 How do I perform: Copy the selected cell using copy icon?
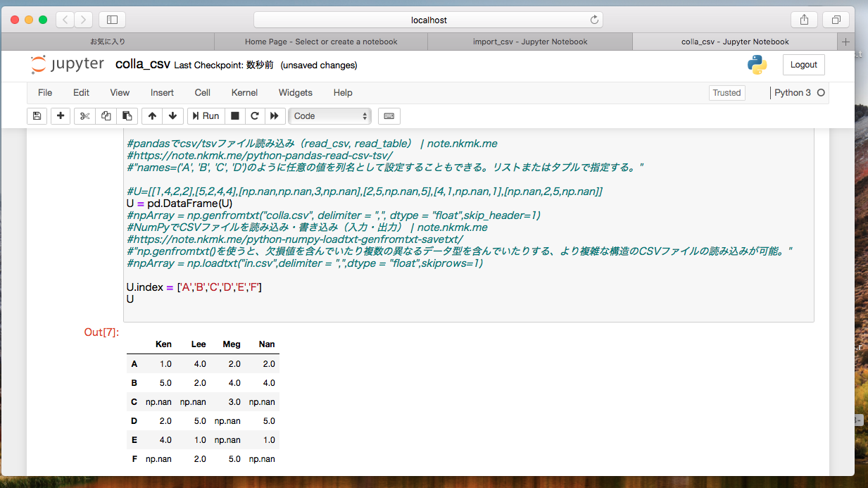click(x=106, y=115)
